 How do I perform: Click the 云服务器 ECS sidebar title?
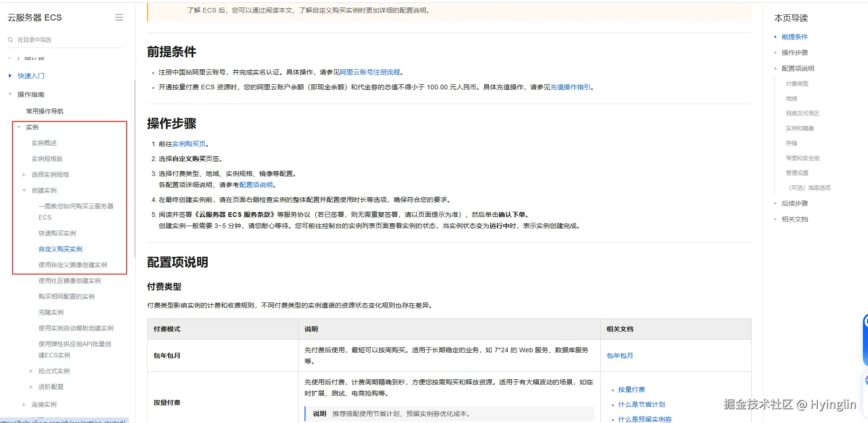[x=35, y=18]
